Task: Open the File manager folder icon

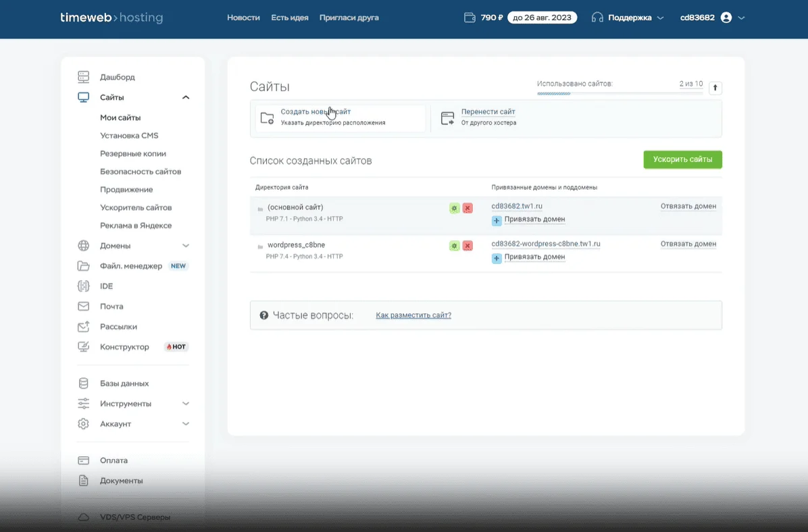Action: [x=84, y=266]
